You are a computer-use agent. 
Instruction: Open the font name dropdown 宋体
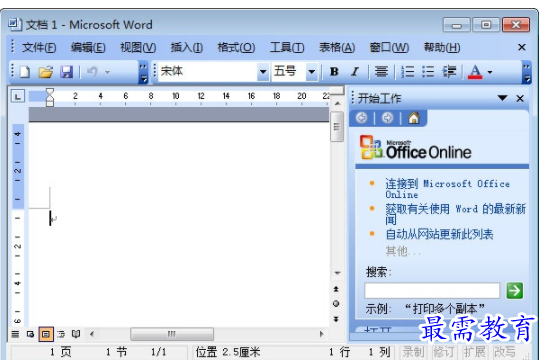(263, 72)
